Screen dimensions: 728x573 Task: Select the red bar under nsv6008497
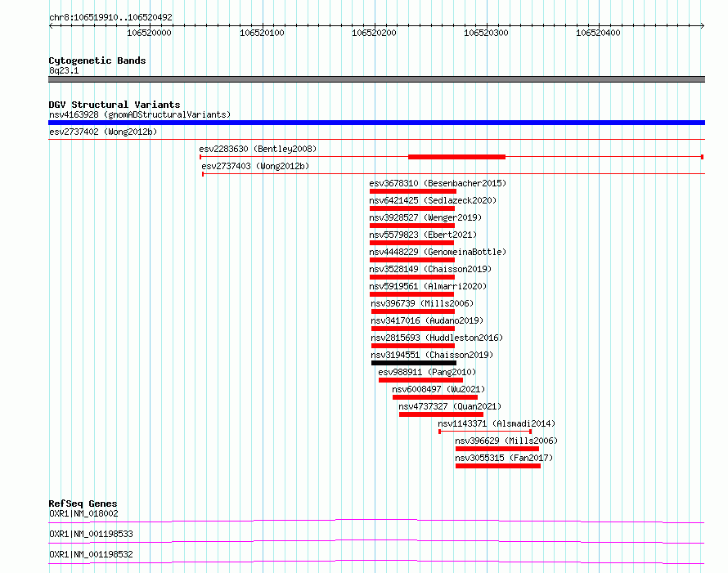(435, 397)
